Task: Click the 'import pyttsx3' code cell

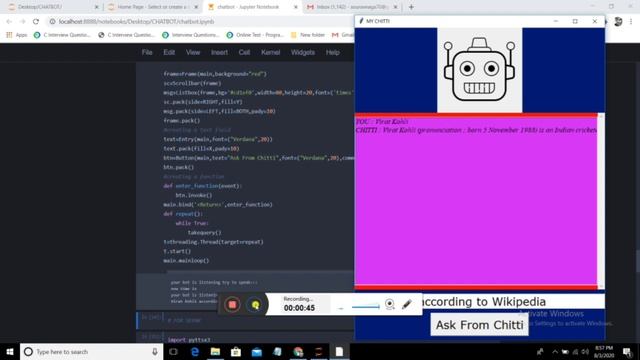Action: [x=189, y=340]
